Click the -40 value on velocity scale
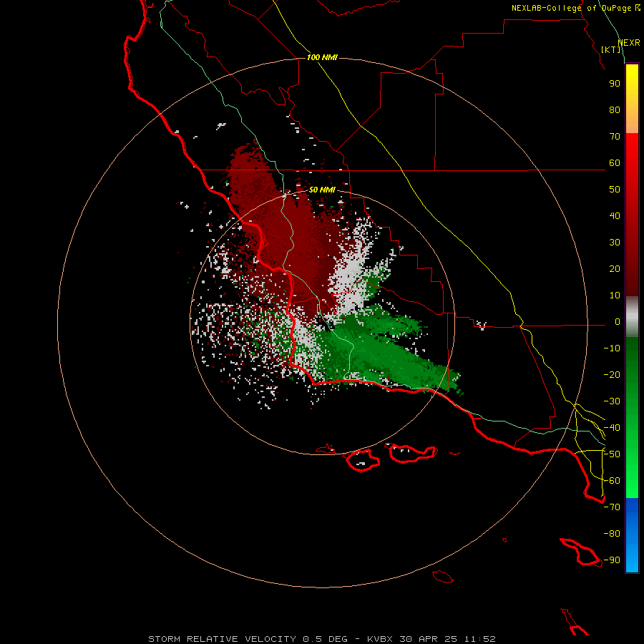The height and width of the screenshot is (644, 644). [612, 428]
